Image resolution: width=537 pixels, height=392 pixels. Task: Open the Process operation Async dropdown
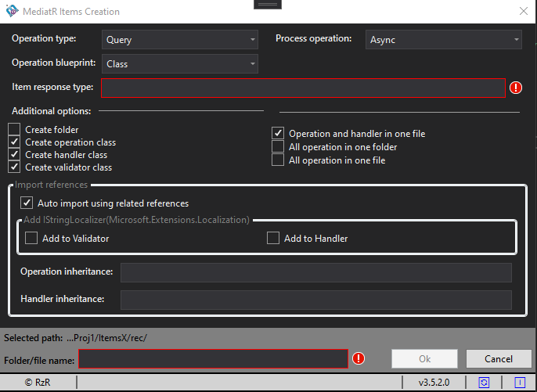[x=444, y=39]
